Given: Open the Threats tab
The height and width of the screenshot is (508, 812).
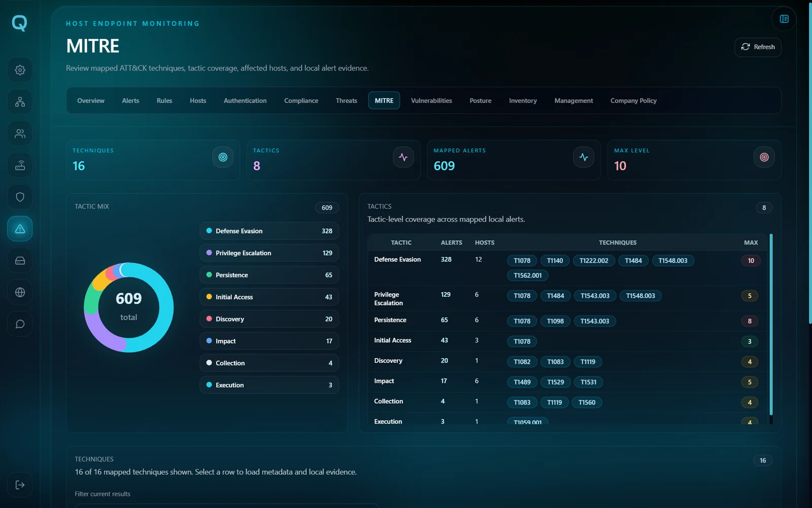Looking at the screenshot, I should click(347, 101).
